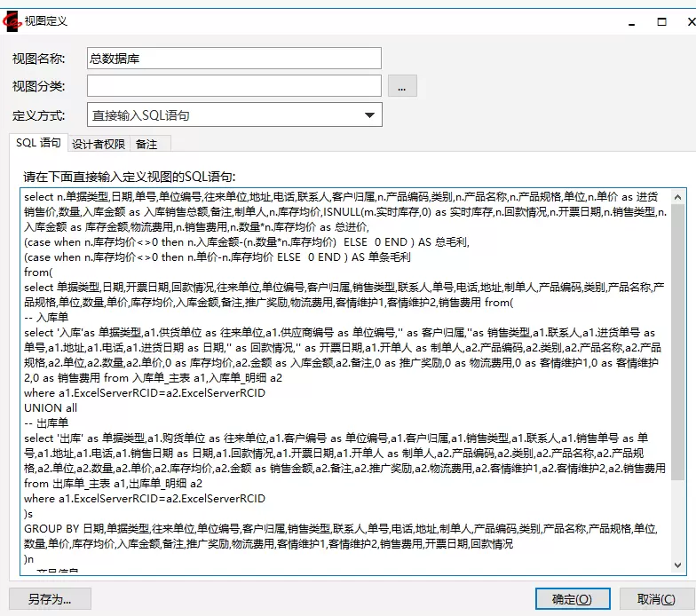Click the empty 视图分类 input field
The height and width of the screenshot is (616, 696).
tap(234, 86)
